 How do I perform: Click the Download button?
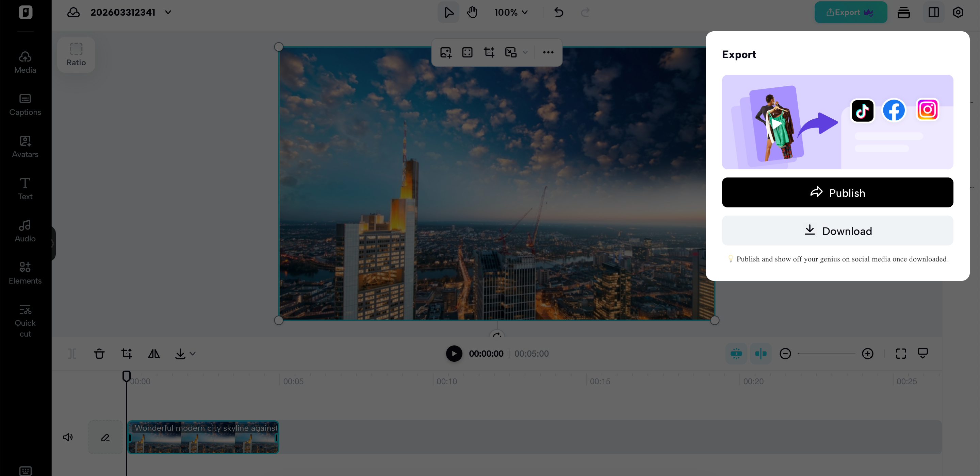tap(837, 231)
